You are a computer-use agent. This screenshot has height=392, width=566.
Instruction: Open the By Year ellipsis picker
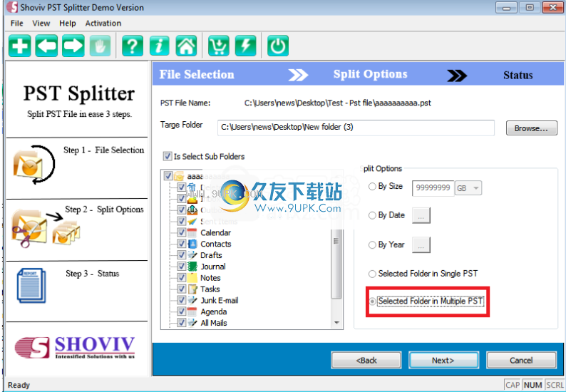[421, 245]
